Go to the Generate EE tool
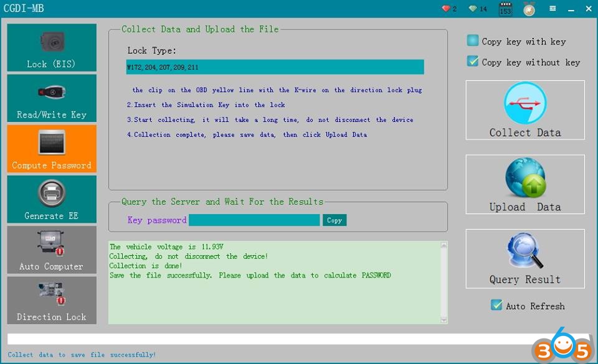Viewport: 598px width, 364px height. coord(52,199)
